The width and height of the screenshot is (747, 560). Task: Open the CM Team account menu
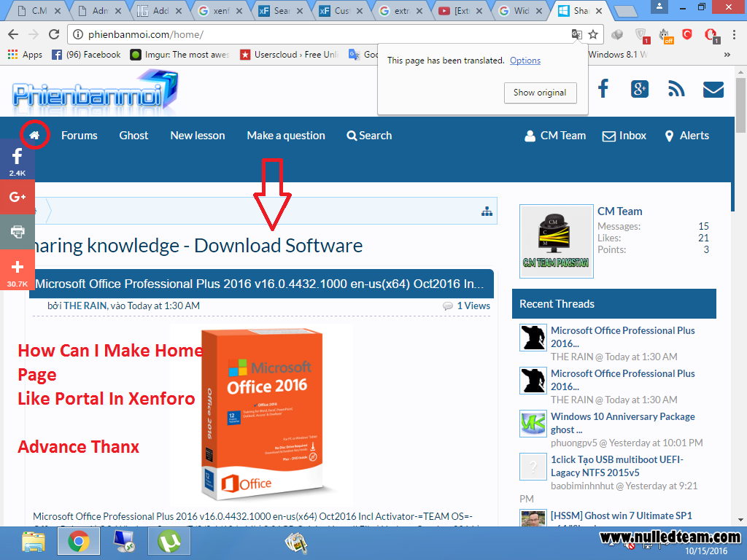[555, 136]
